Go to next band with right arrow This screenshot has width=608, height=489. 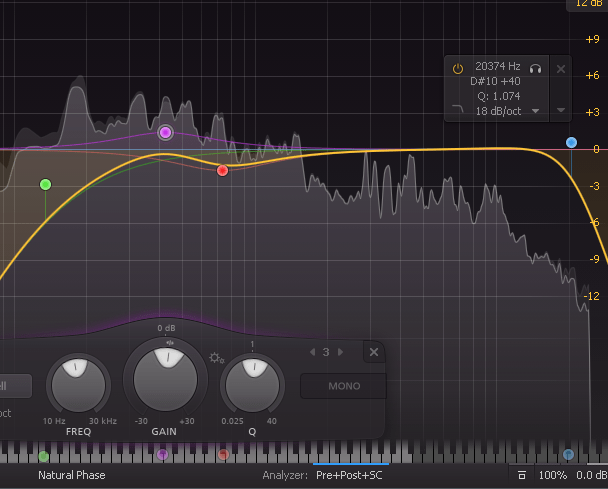tap(340, 352)
